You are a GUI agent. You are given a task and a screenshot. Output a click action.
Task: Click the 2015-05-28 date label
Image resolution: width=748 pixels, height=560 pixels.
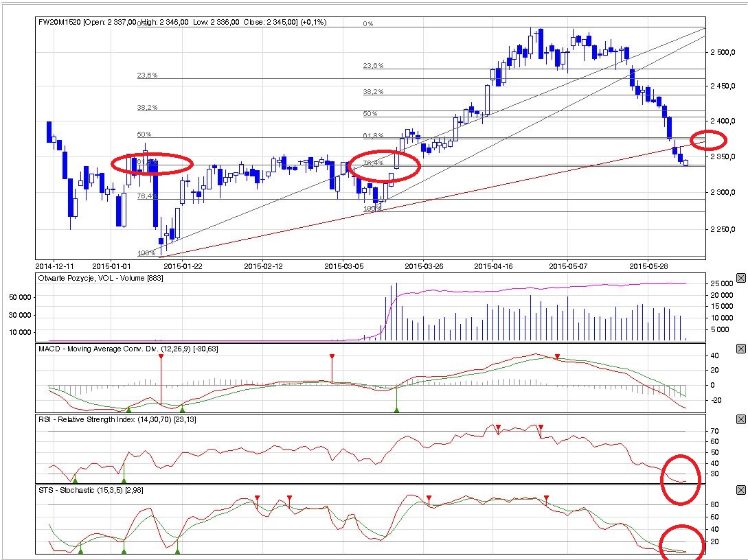[x=648, y=266]
